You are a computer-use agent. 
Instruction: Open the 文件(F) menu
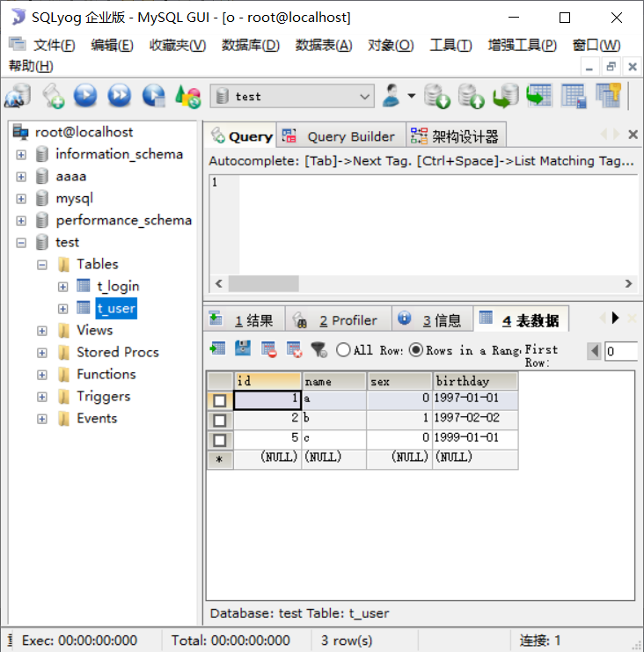(54, 45)
